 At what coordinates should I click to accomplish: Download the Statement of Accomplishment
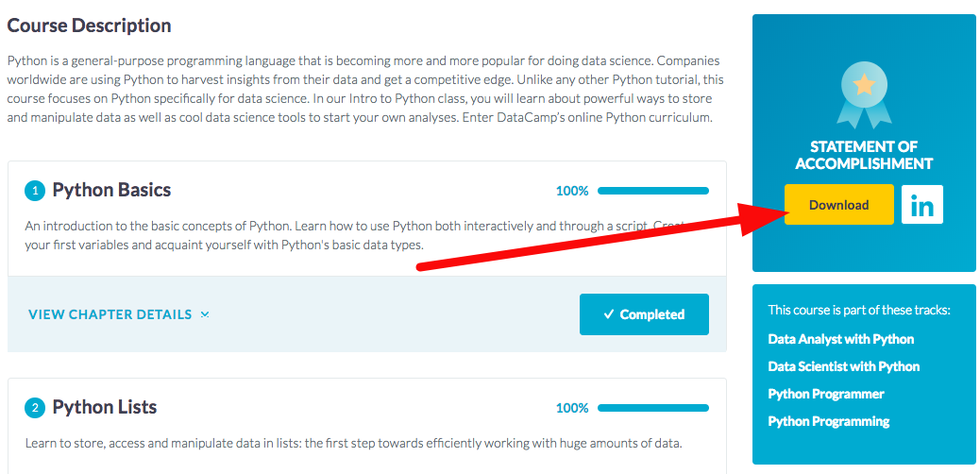click(838, 205)
